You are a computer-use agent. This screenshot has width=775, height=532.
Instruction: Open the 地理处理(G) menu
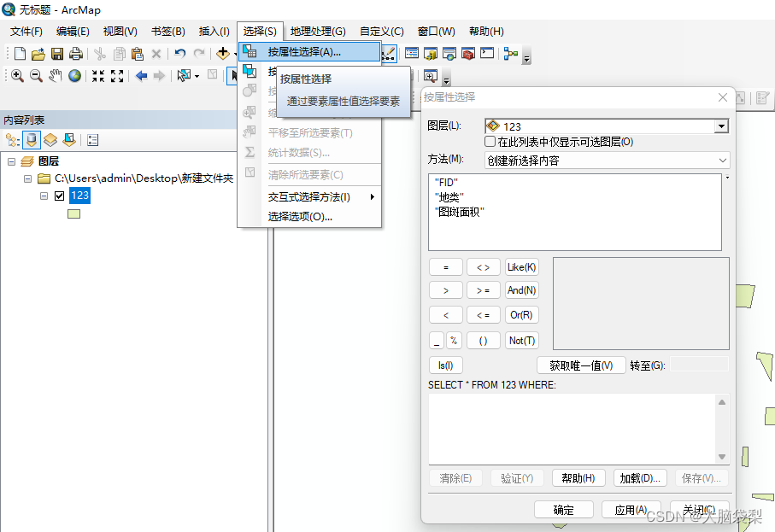pyautogui.click(x=318, y=32)
